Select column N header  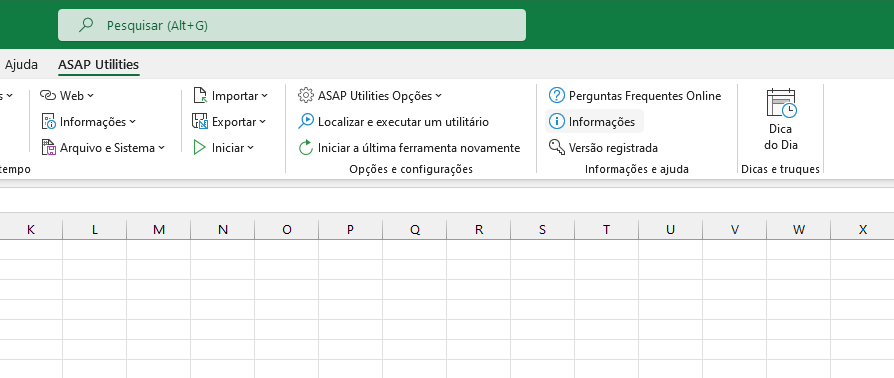(x=222, y=229)
